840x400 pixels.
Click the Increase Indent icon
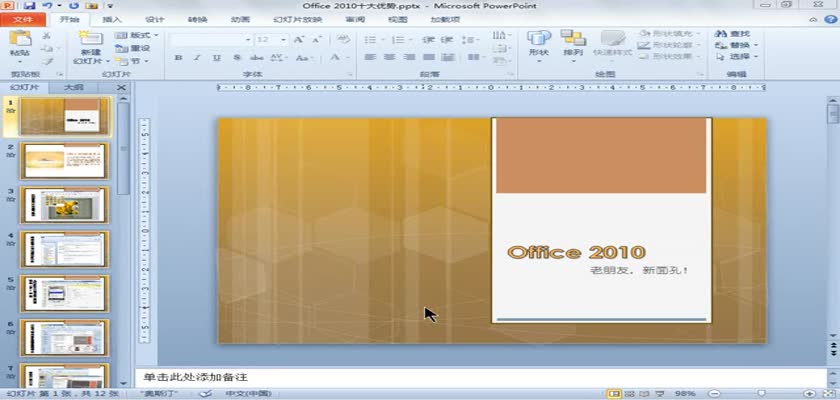point(447,40)
